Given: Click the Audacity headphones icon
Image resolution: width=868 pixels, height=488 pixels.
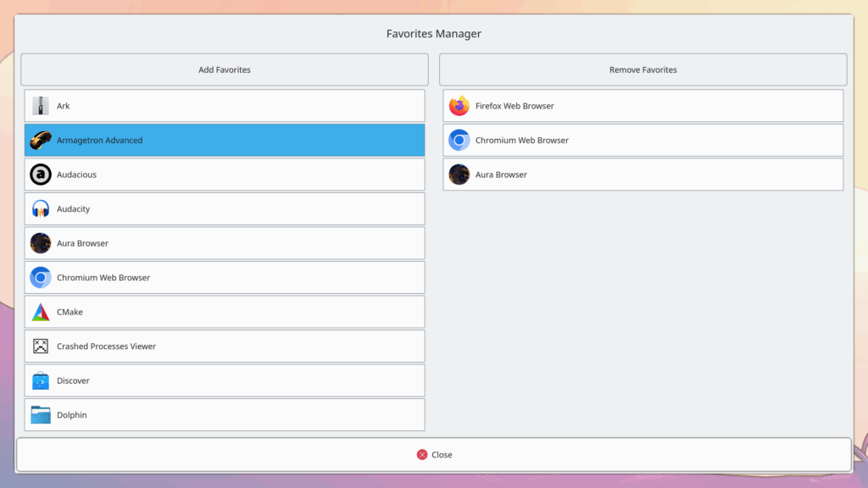Looking at the screenshot, I should (x=41, y=208).
